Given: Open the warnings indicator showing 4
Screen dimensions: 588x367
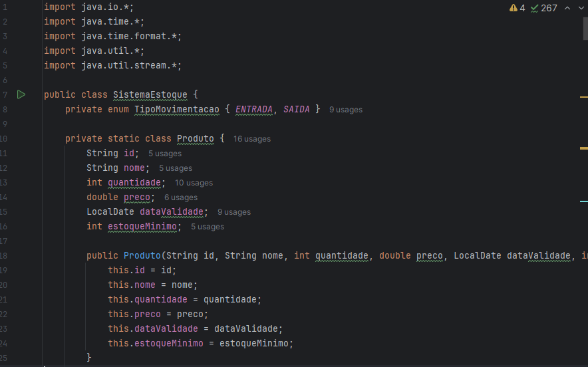Looking at the screenshot, I should tap(517, 8).
